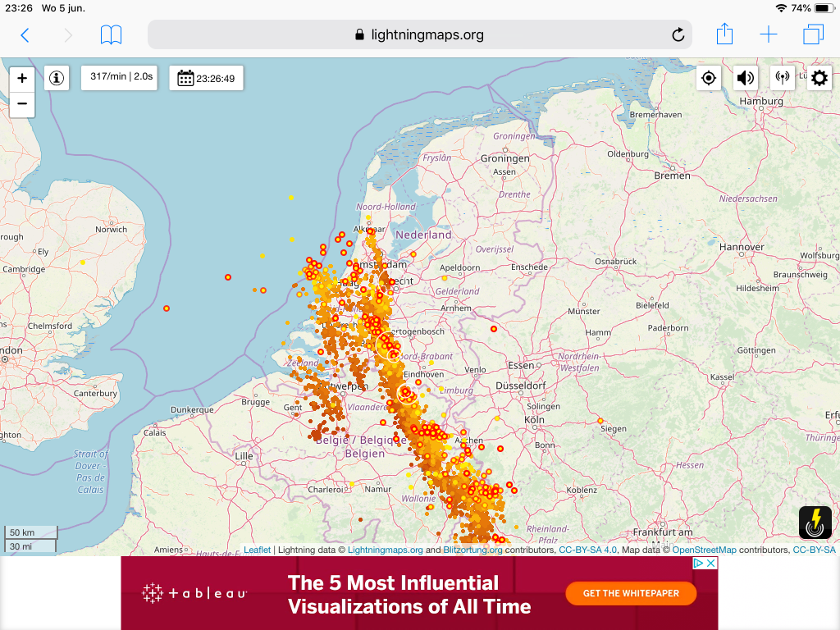Toggle detector stations antenna display
The width and height of the screenshot is (840, 630).
pyautogui.click(x=782, y=78)
